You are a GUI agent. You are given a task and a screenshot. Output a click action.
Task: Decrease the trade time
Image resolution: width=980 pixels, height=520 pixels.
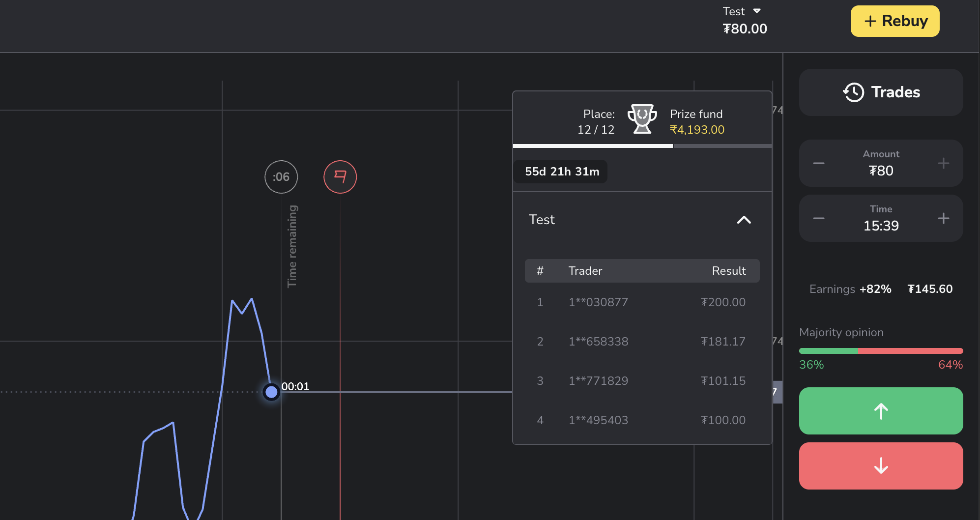point(819,218)
